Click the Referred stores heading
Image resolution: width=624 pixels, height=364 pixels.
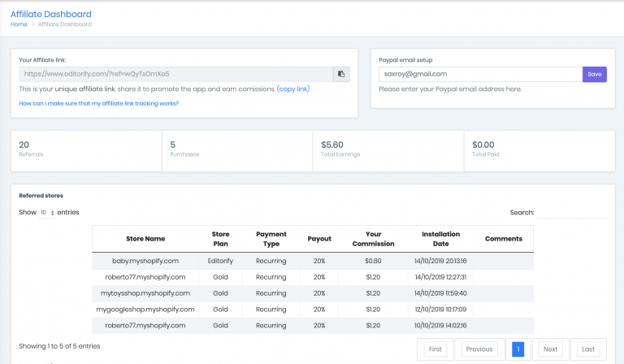(x=41, y=196)
